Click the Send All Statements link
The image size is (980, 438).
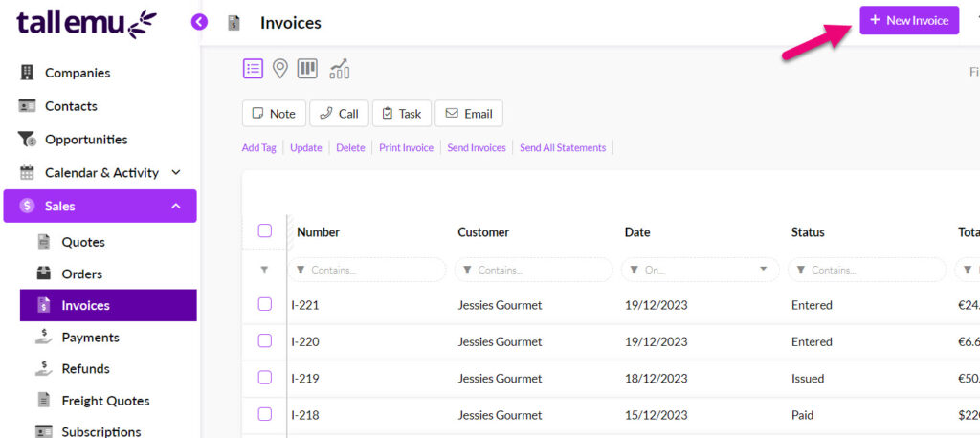563,148
